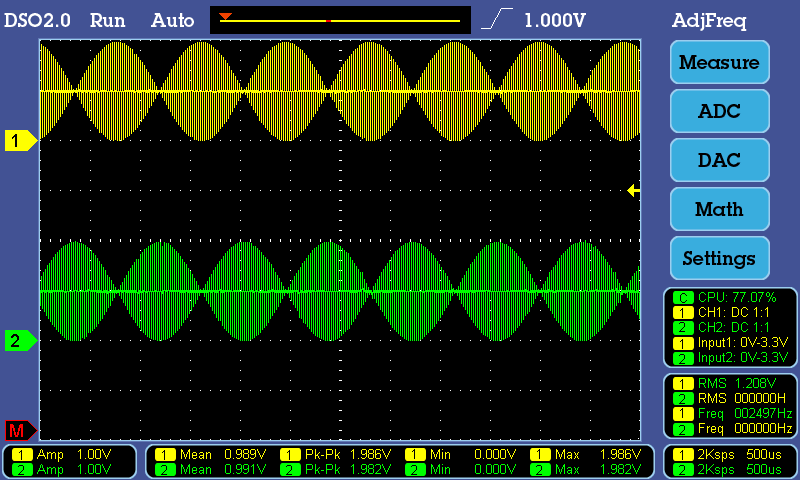Click the green 2 badge beside RMS
Screen dimensions: 800x480
(x=683, y=399)
